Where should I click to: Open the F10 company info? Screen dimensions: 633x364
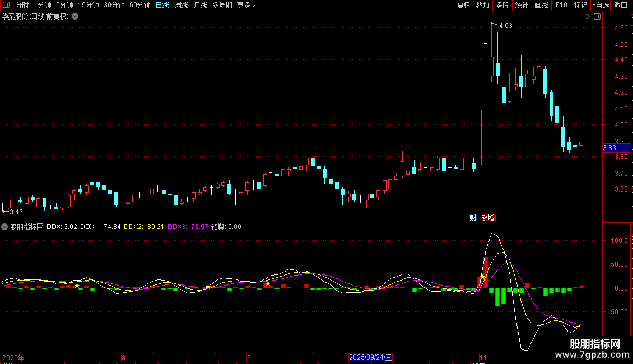coord(561,5)
